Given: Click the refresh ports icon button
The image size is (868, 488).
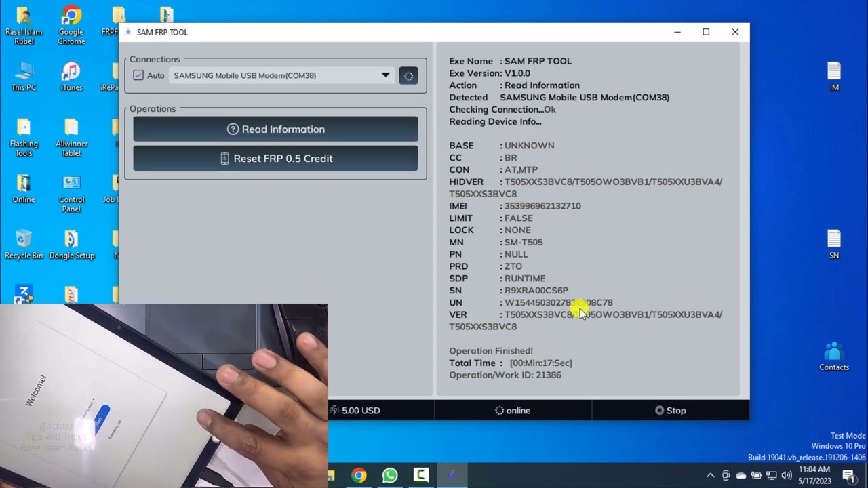Looking at the screenshot, I should point(408,76).
